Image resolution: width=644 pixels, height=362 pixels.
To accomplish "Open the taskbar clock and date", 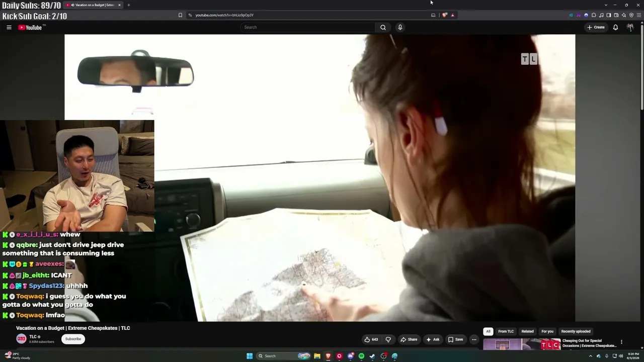I will coord(632,356).
